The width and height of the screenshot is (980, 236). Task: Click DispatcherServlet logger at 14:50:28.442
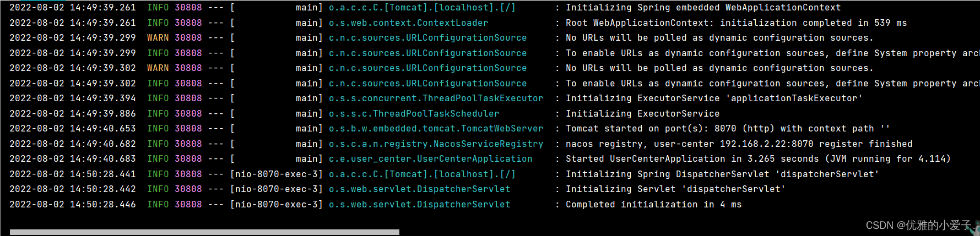(x=419, y=189)
